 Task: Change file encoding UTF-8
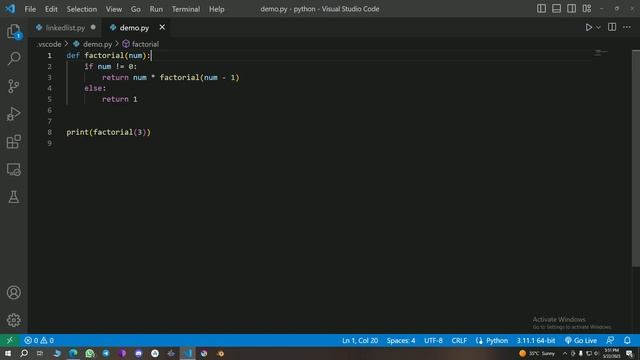coord(433,340)
